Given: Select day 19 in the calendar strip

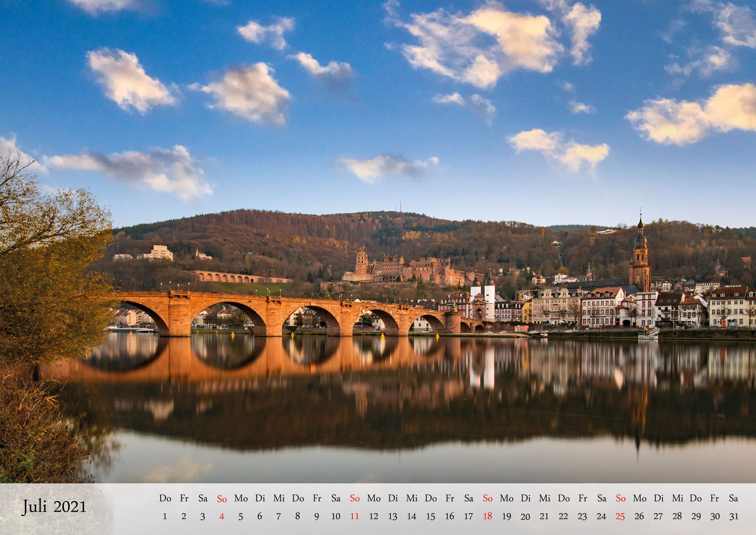Looking at the screenshot, I should click(507, 516).
